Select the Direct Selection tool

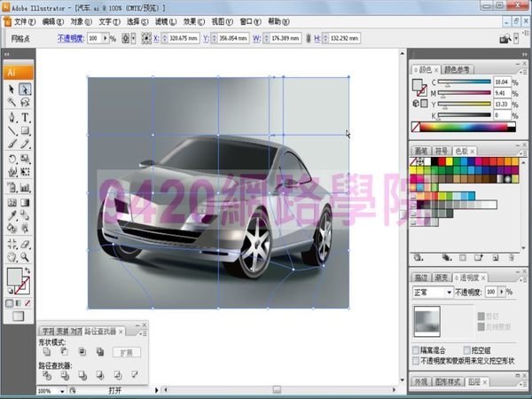point(26,90)
